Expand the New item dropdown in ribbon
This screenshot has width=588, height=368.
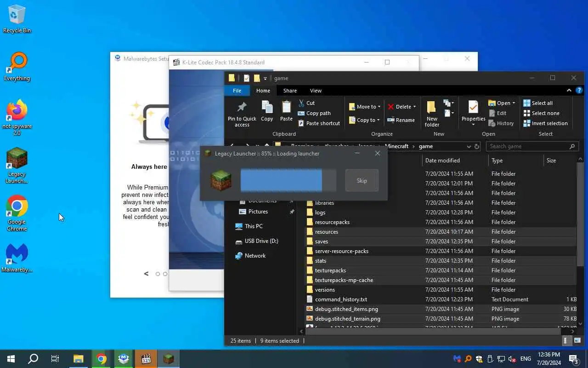(449, 103)
